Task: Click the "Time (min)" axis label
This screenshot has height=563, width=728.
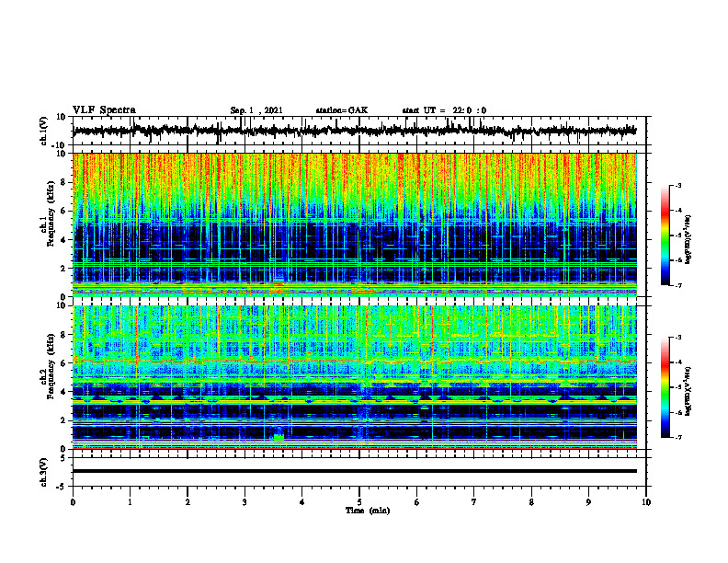Action: [x=368, y=511]
